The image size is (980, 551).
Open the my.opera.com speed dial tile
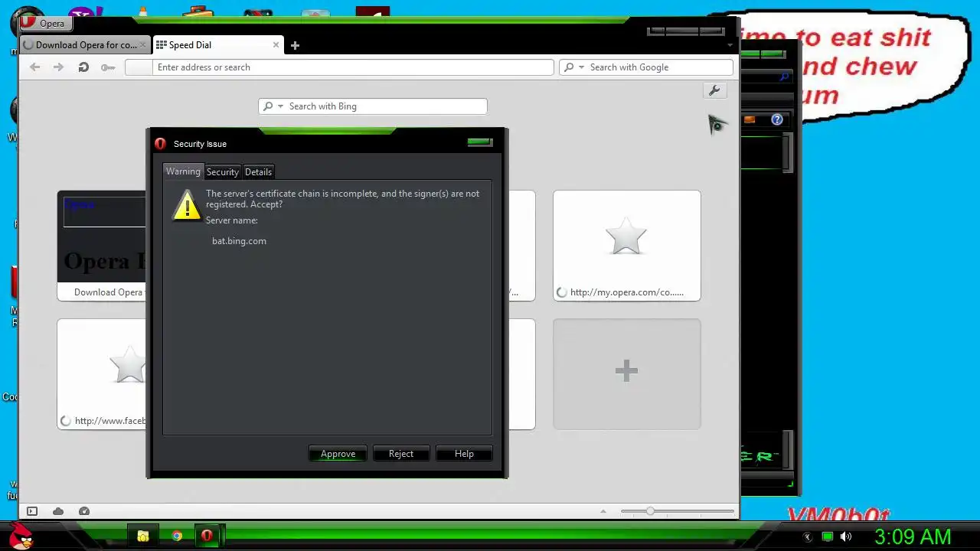click(626, 246)
